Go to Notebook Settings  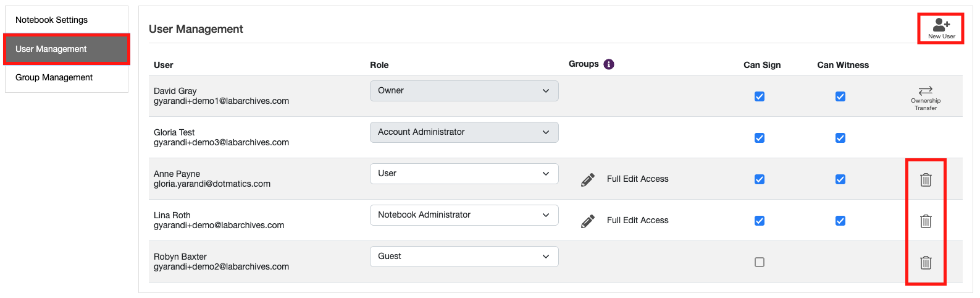pos(52,20)
